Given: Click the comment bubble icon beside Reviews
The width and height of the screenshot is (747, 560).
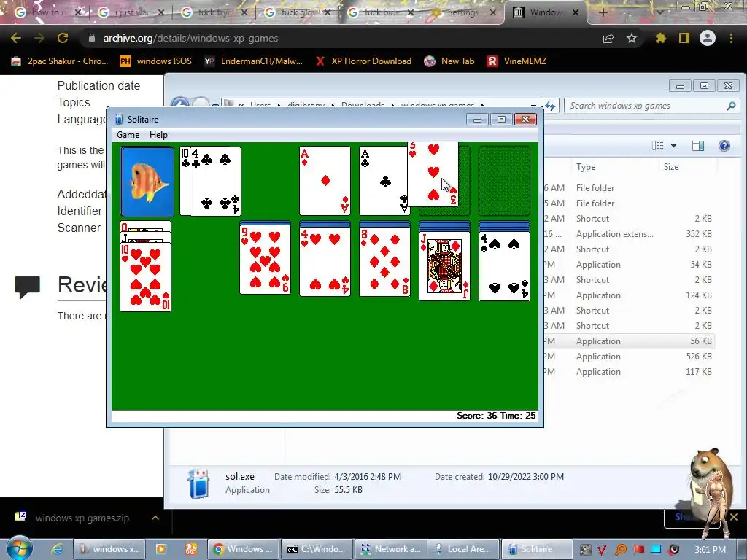Looking at the screenshot, I should click(28, 287).
